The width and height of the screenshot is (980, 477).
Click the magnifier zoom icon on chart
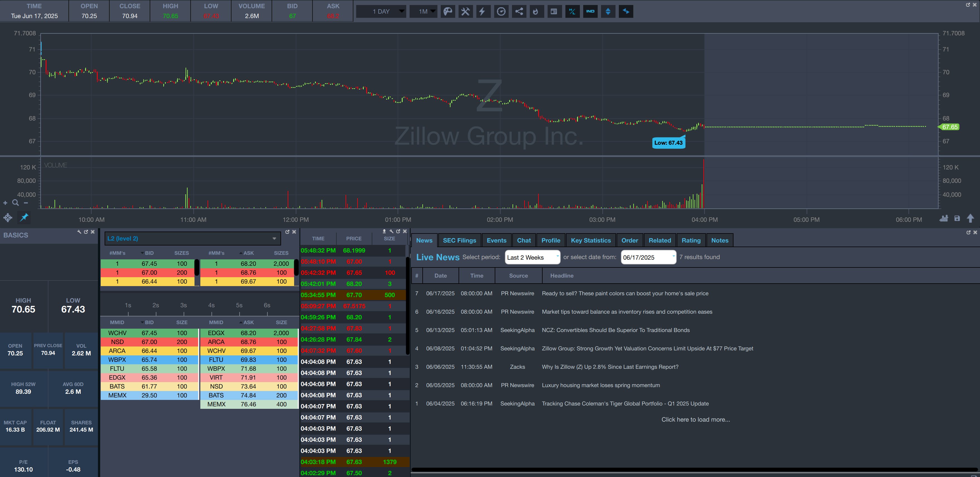(16, 203)
